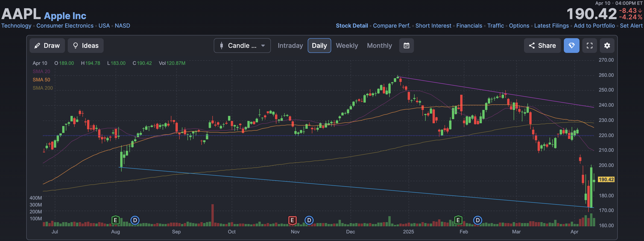Click the November red earnings E marker
This screenshot has height=241, width=644.
click(292, 220)
